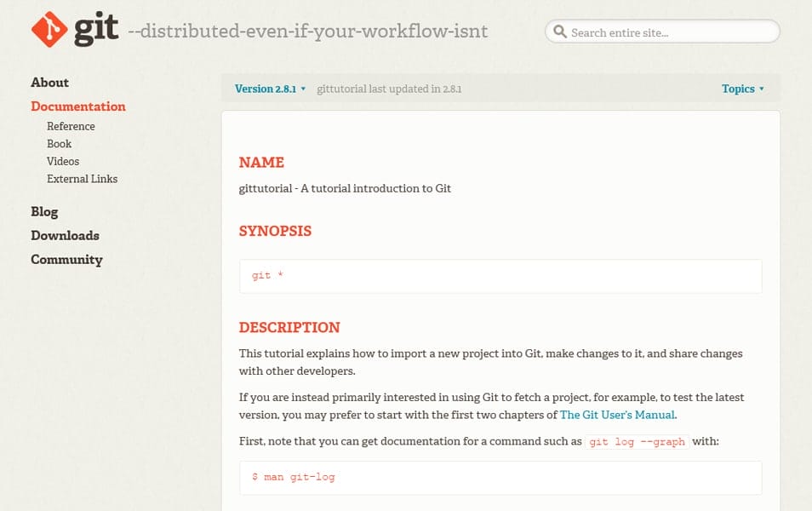
Task: Select Community in the sidebar
Action: [x=66, y=260]
